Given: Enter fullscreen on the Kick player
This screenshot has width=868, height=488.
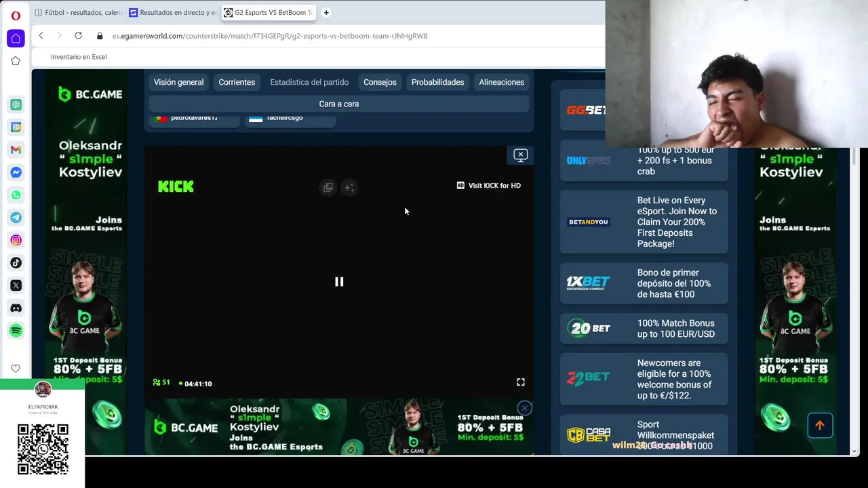Looking at the screenshot, I should coord(521,382).
